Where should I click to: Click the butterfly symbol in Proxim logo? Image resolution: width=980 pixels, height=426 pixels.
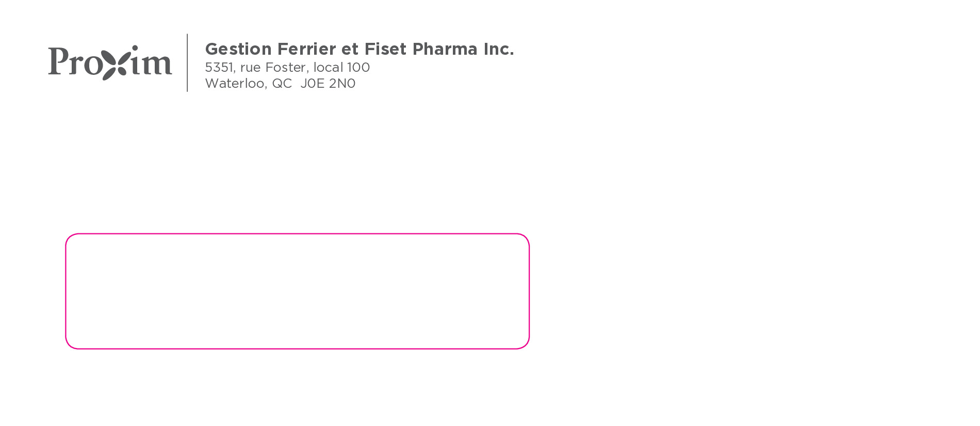tap(115, 64)
